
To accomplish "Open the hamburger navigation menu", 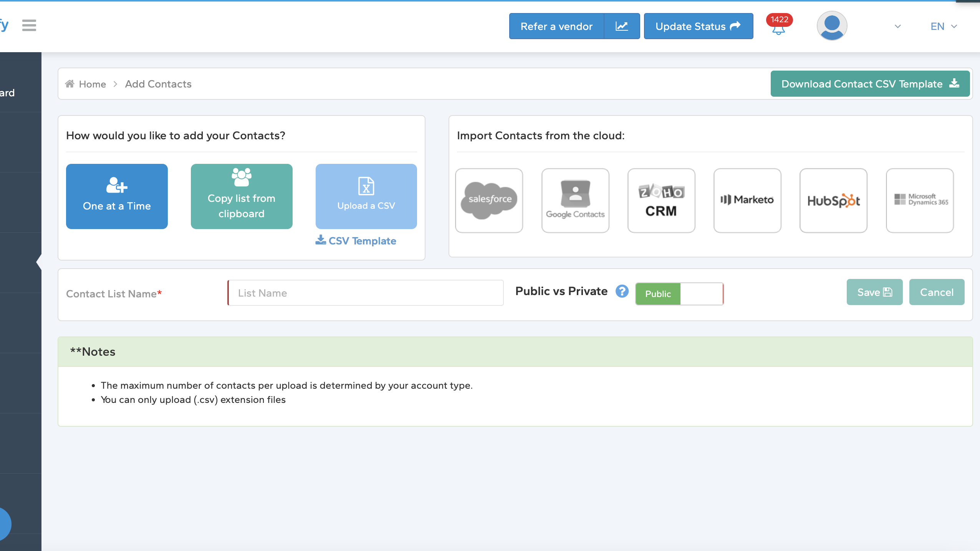I will point(29,25).
